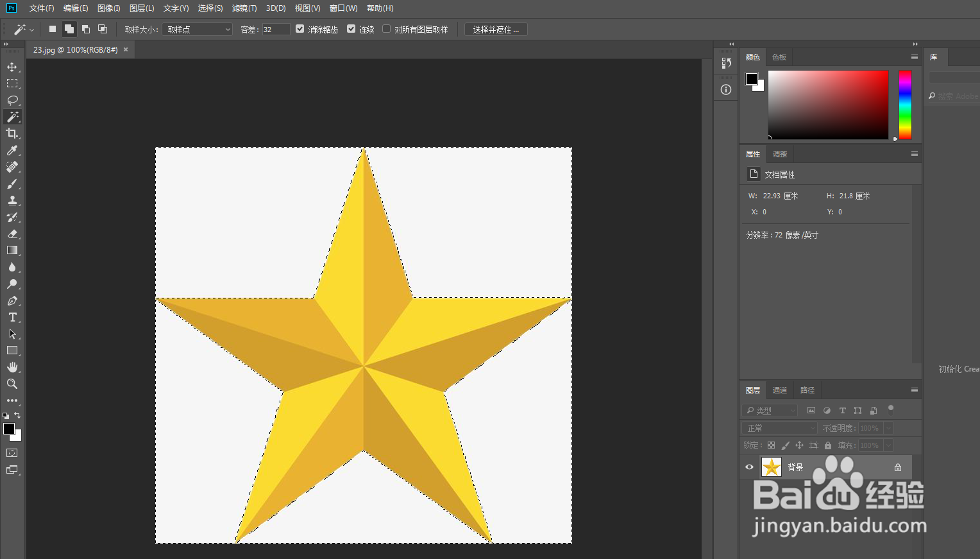Collapse the right panels double-arrow

pos(915,44)
